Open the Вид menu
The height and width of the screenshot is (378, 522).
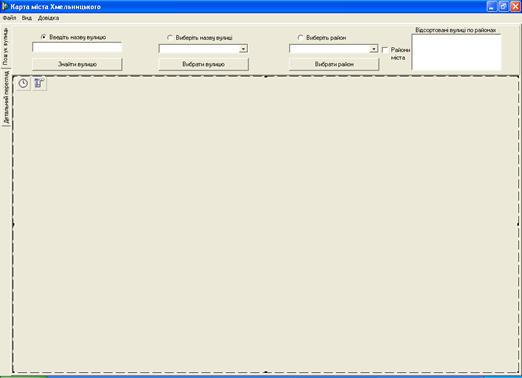pos(27,18)
